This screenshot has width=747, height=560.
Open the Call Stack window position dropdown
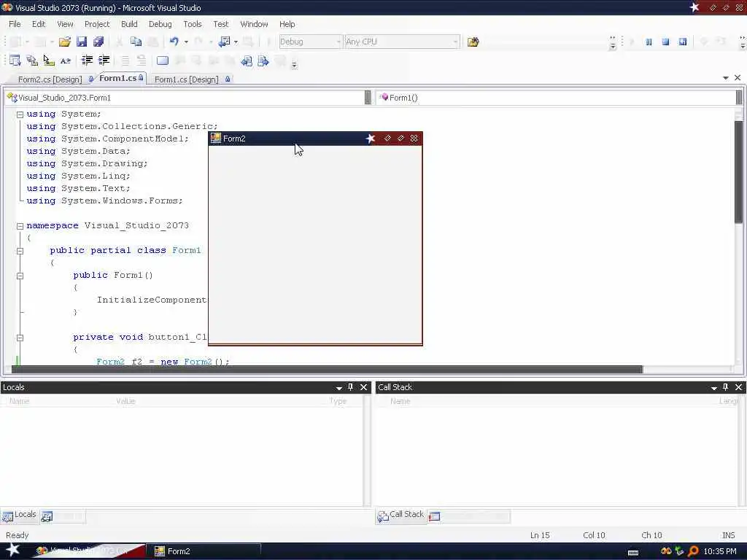tap(713, 388)
